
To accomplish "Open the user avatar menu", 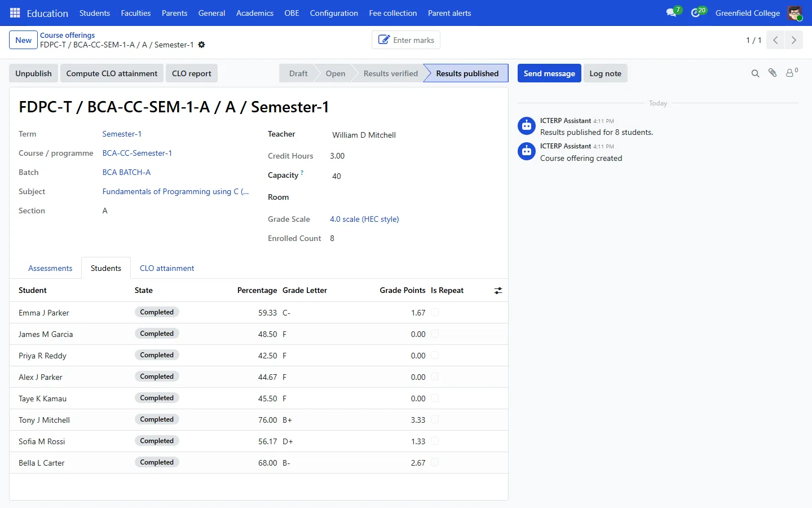I will (795, 13).
